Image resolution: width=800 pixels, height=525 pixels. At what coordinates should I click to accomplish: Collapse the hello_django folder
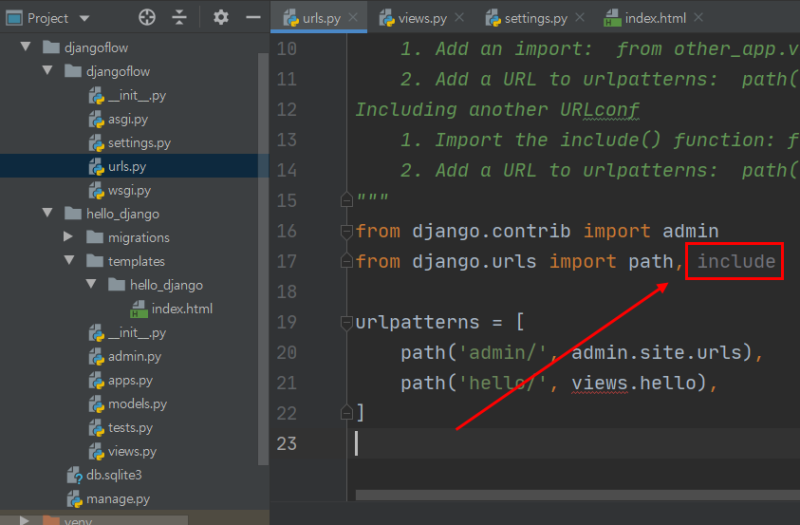[x=47, y=214]
